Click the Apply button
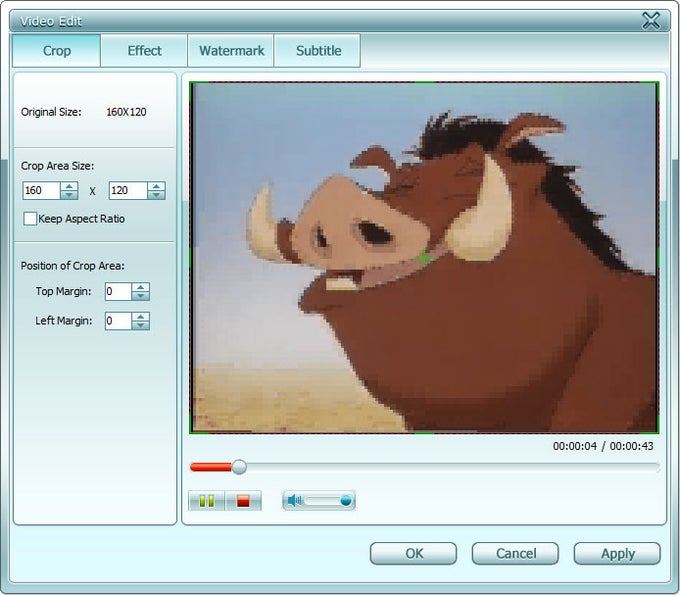This screenshot has width=680, height=595. pyautogui.click(x=617, y=553)
